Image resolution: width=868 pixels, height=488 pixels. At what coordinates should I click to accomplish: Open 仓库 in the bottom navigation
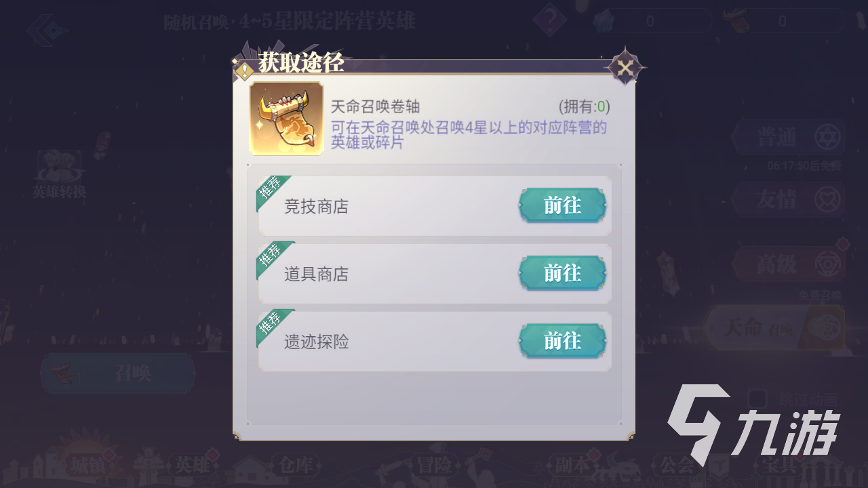[293, 464]
